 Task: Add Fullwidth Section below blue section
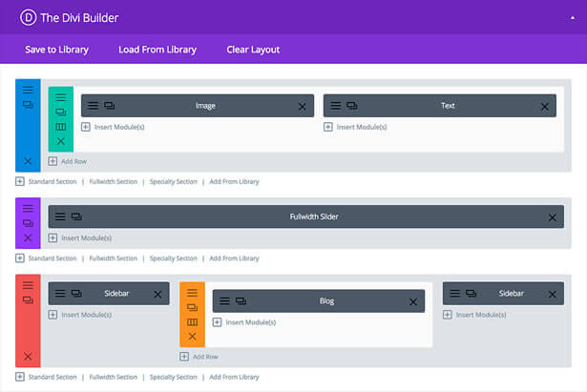pyautogui.click(x=113, y=181)
